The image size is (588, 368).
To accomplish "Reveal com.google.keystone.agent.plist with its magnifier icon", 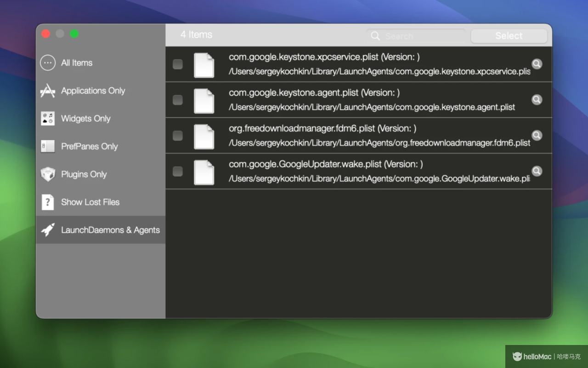I will point(537,100).
